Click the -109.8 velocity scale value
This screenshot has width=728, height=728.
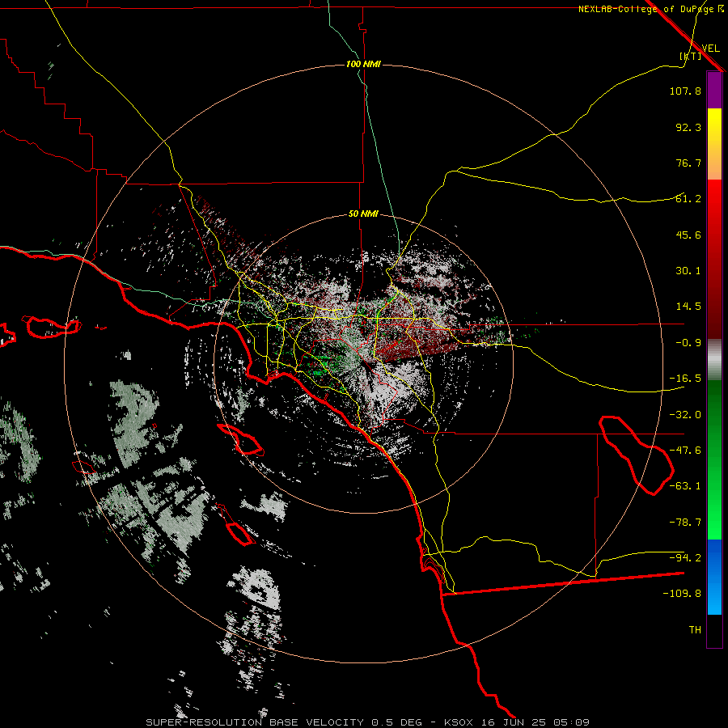[x=682, y=594]
